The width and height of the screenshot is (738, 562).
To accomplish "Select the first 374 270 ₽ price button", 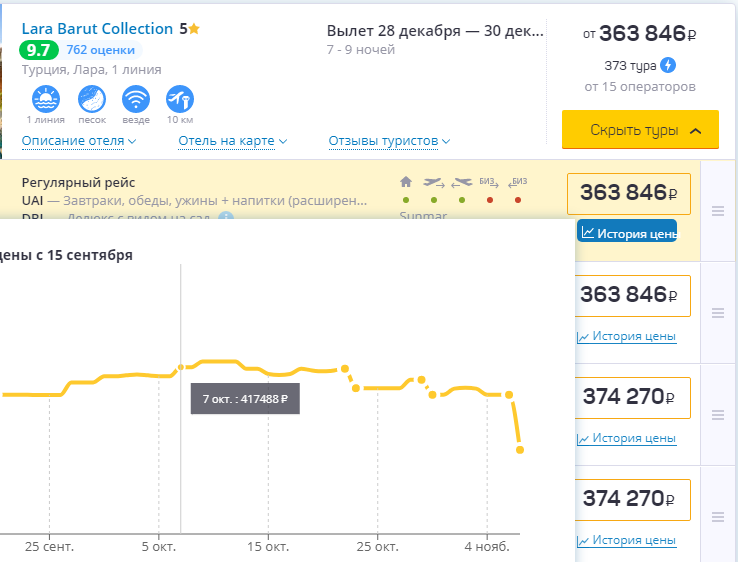I will (x=628, y=396).
